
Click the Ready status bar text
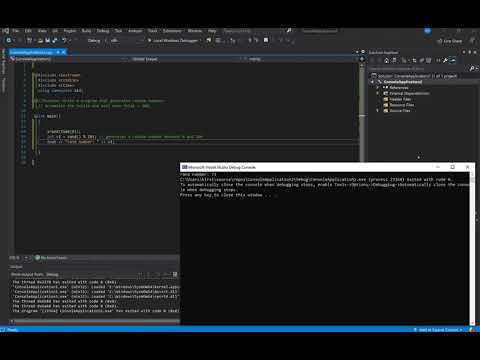tap(12, 330)
